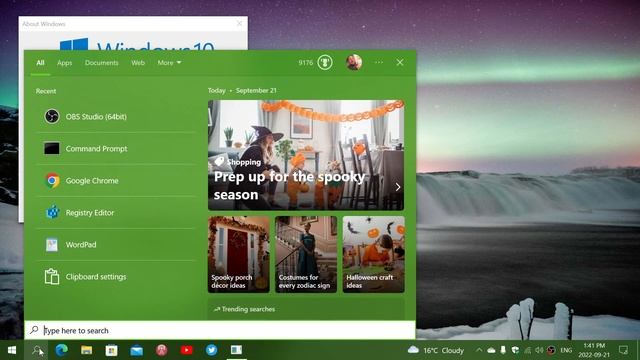Image resolution: width=640 pixels, height=360 pixels.
Task: Select the All search tab
Action: coord(40,63)
